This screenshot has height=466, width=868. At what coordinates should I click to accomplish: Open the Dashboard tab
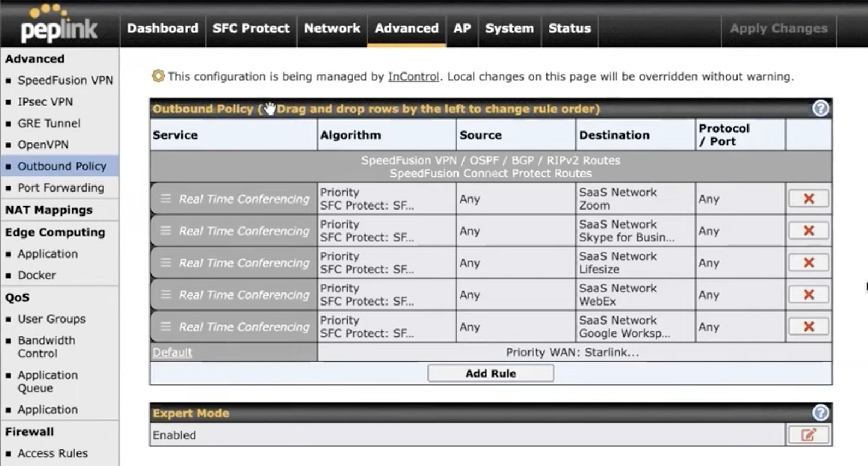pos(163,28)
